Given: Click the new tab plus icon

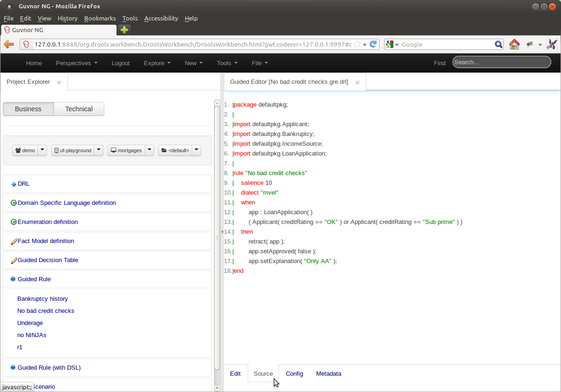Looking at the screenshot, I should (124, 30).
